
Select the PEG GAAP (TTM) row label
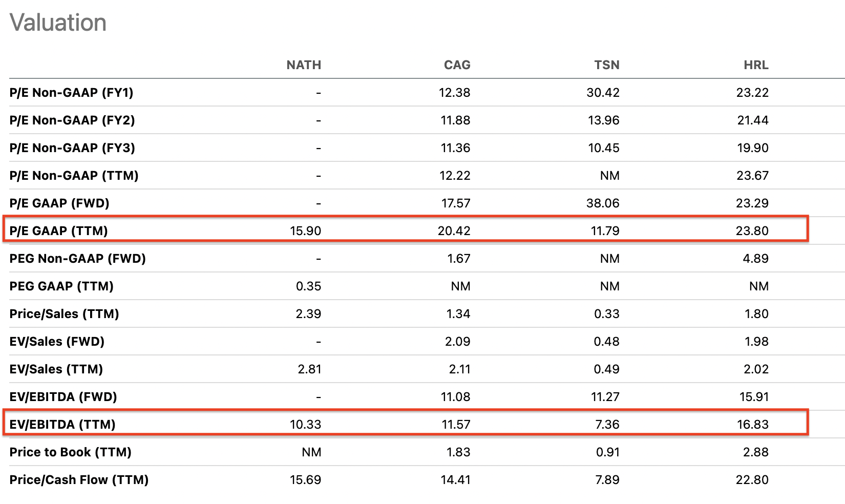[61, 286]
